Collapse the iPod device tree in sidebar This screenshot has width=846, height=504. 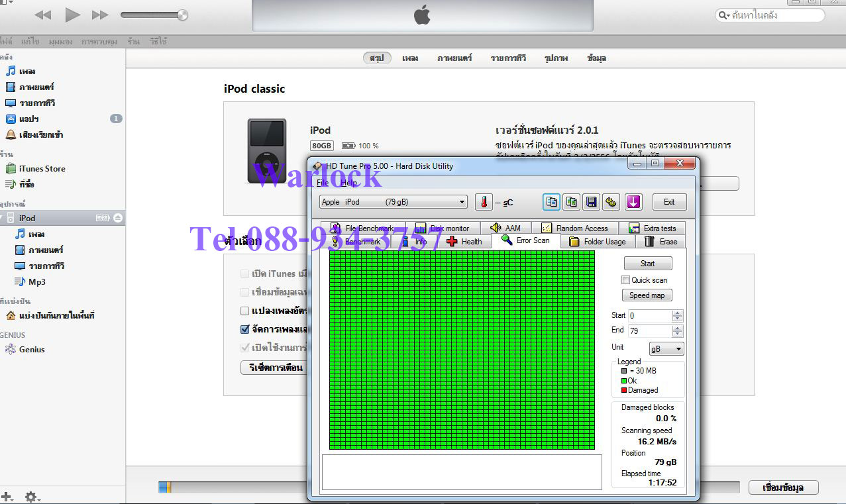pos(2,218)
